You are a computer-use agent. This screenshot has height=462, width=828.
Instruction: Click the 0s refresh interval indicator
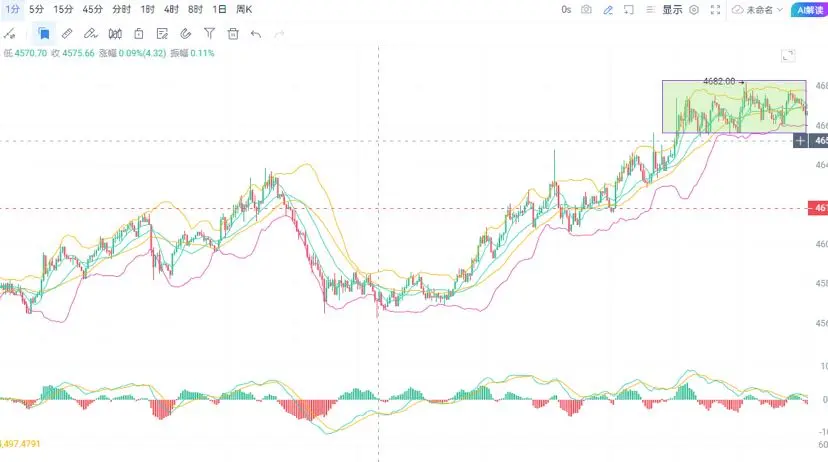pyautogui.click(x=566, y=10)
